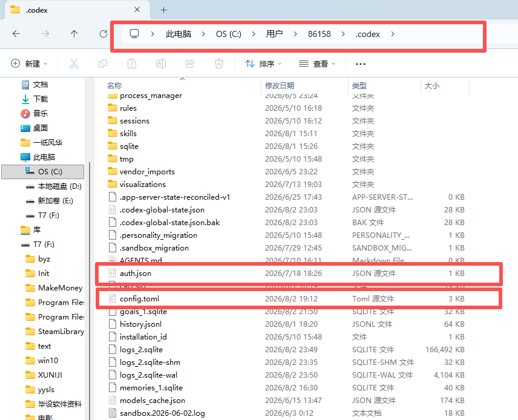Sort by 大小 column header
Screen dimensions: 518x420
click(432, 85)
